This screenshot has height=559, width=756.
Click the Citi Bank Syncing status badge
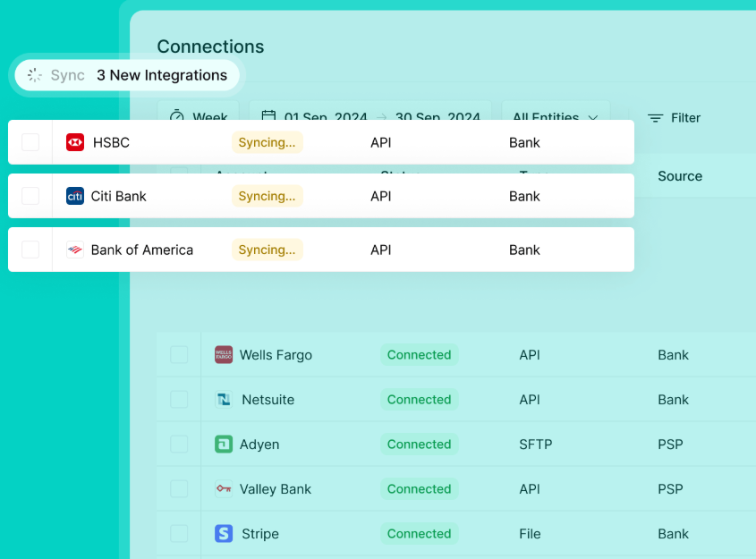click(268, 196)
